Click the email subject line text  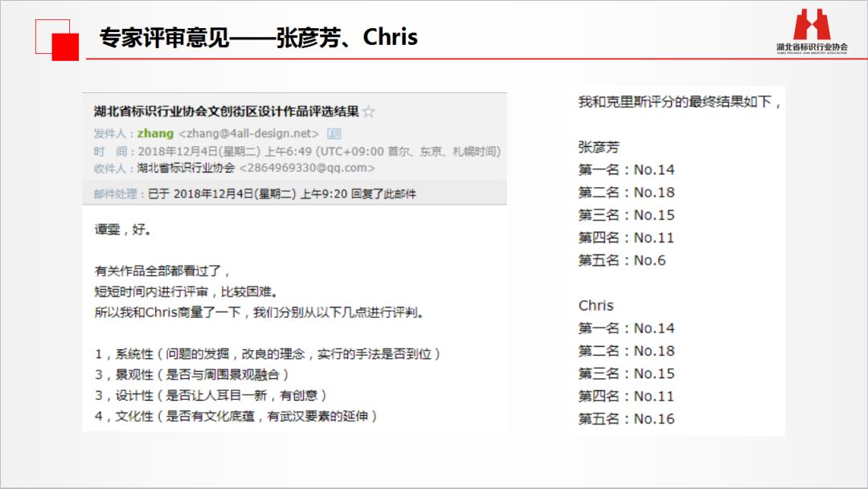click(x=226, y=112)
